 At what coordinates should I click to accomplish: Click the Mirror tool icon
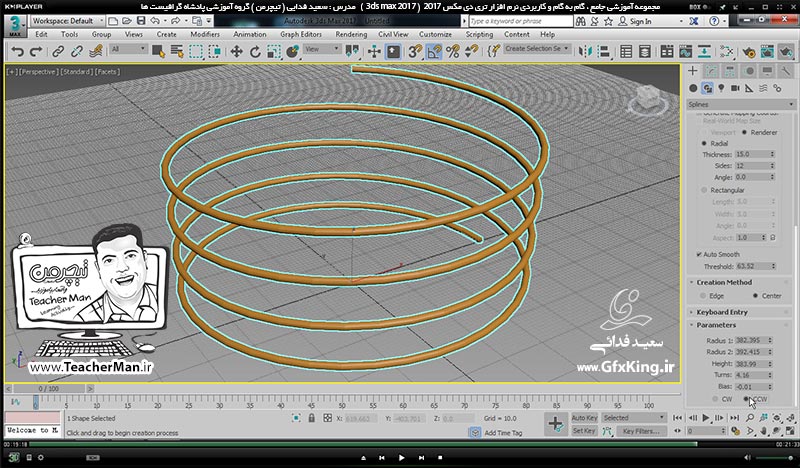[x=585, y=52]
